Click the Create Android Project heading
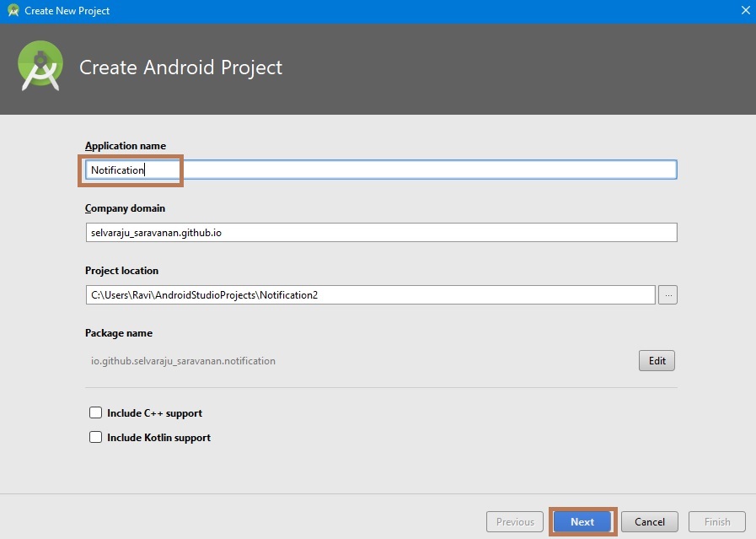 click(181, 67)
